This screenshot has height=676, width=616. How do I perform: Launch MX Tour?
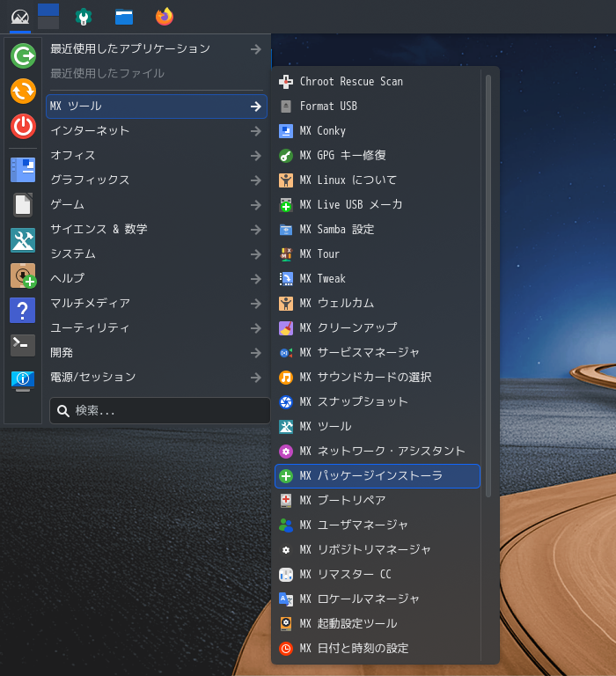tap(378, 253)
